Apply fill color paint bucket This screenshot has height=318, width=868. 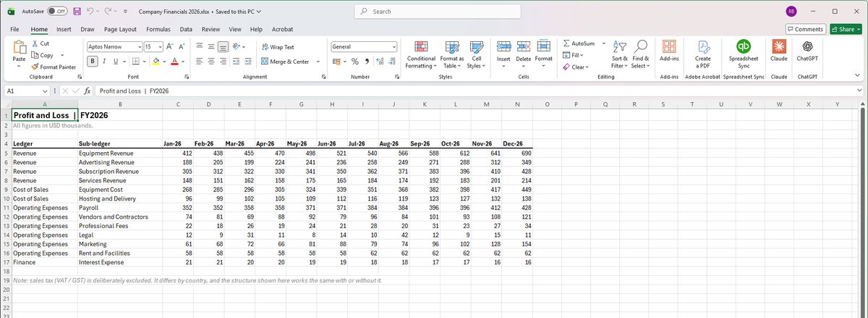[x=156, y=62]
